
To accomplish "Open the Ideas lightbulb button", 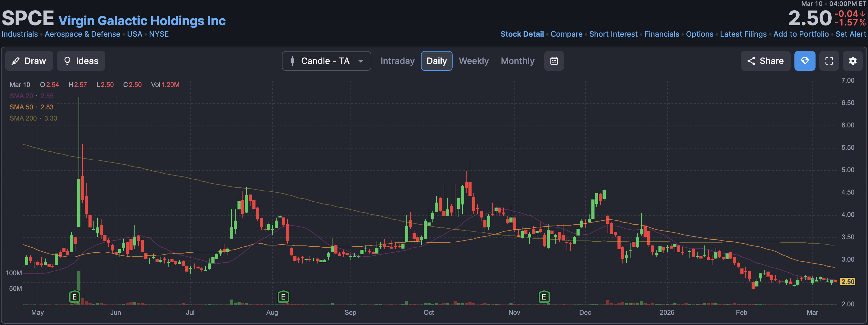I will [x=81, y=61].
